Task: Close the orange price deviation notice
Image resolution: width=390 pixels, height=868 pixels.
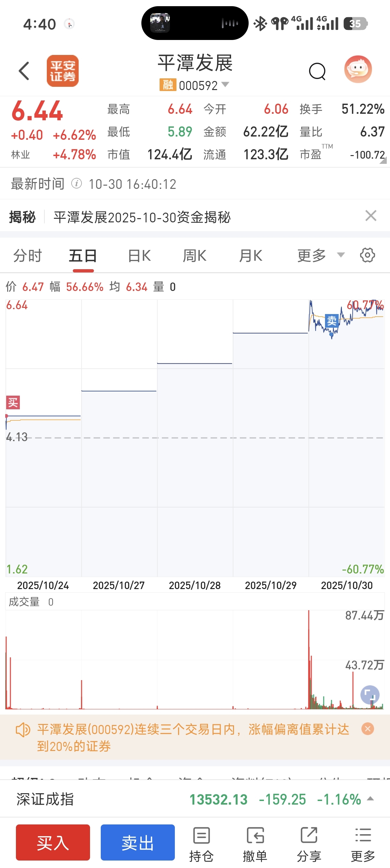Action: 368,729
